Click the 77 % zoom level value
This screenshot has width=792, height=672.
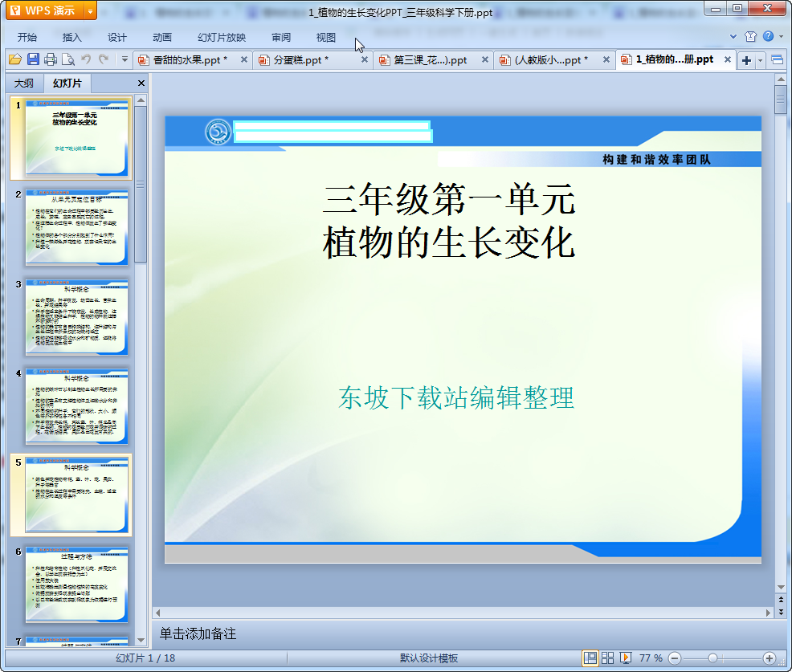coord(651,658)
